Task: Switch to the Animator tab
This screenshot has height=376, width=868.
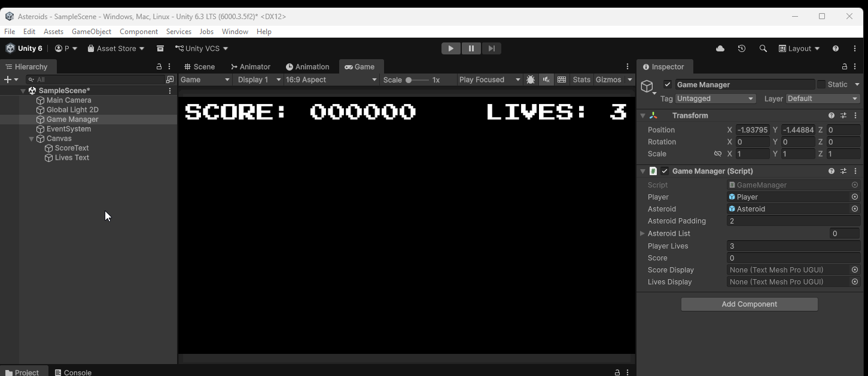Action: click(x=251, y=67)
